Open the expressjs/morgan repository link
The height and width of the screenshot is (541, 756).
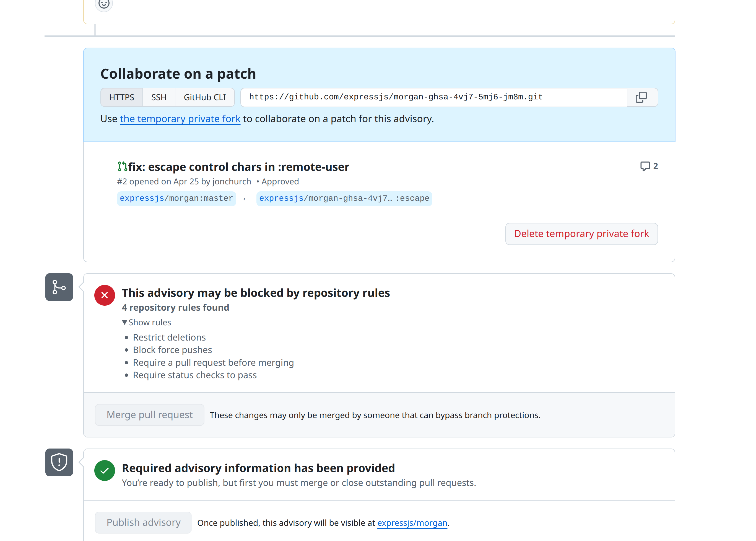coord(412,523)
